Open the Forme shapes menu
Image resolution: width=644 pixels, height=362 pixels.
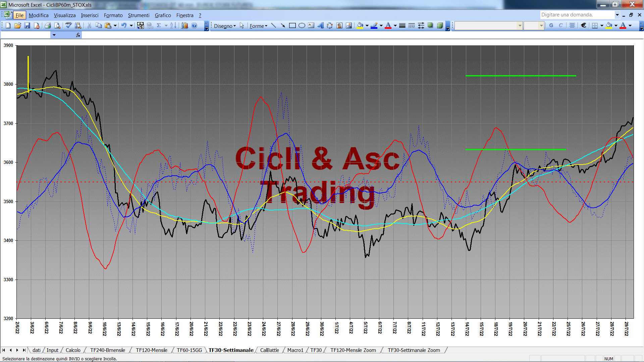(258, 26)
